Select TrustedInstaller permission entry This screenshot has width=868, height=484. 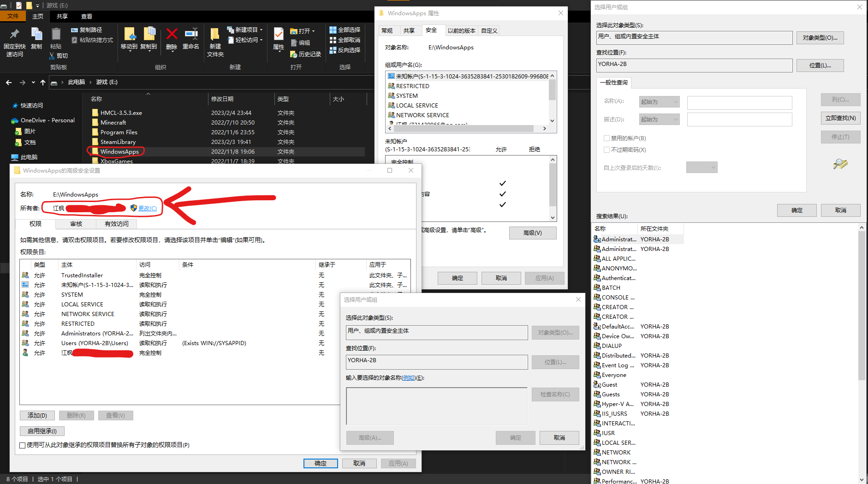coord(214,275)
